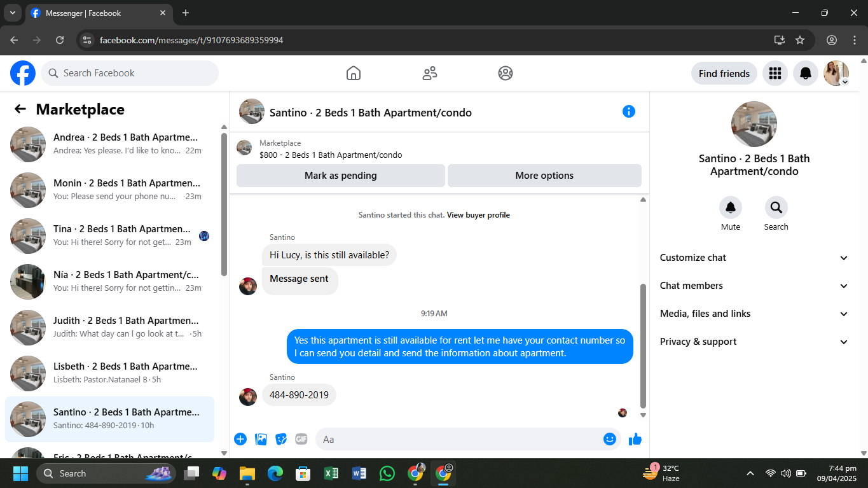Open the Home feed icon
This screenshot has height=488, width=868.
[x=354, y=73]
